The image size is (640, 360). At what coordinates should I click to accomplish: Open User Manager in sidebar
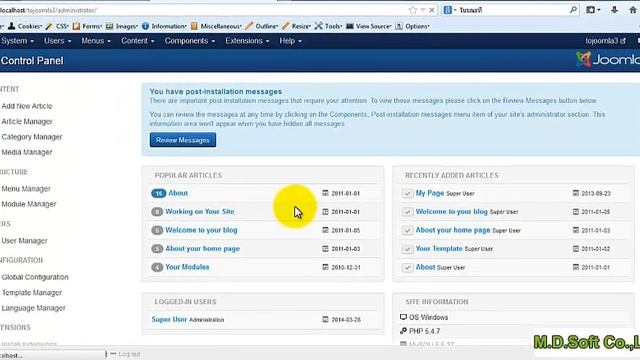tap(24, 241)
